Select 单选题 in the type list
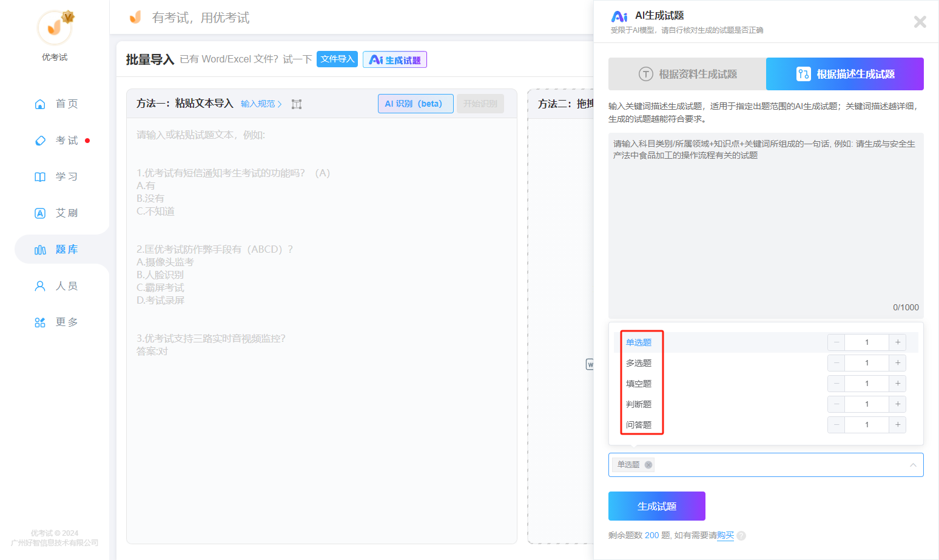Screen dimensions: 939x560 pos(639,342)
